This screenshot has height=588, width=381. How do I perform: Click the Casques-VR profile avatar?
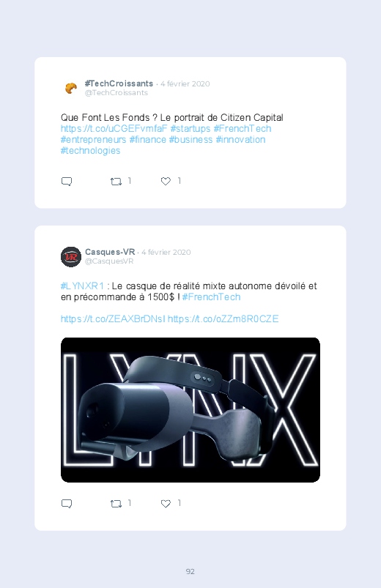click(71, 257)
